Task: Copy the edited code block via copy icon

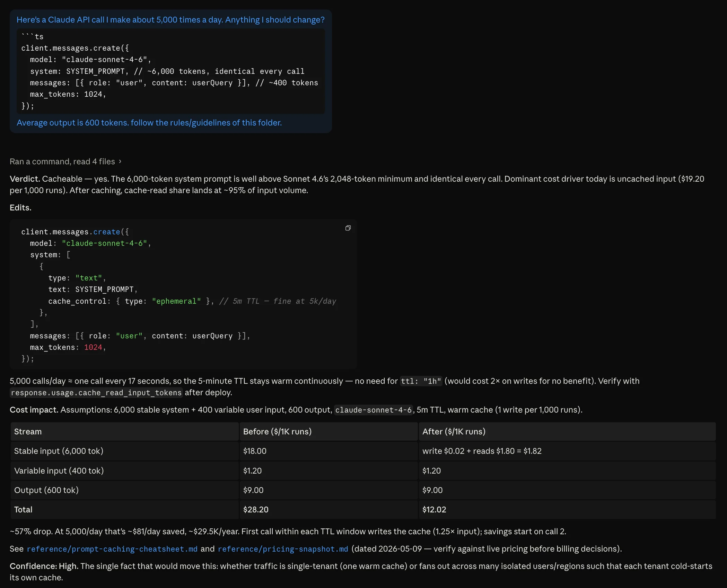Action: tap(348, 228)
